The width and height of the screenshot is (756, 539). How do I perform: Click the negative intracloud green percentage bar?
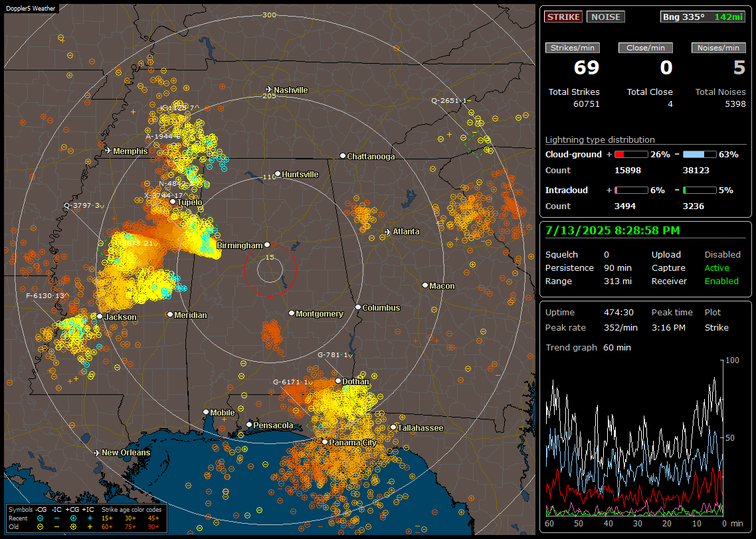[x=700, y=191]
